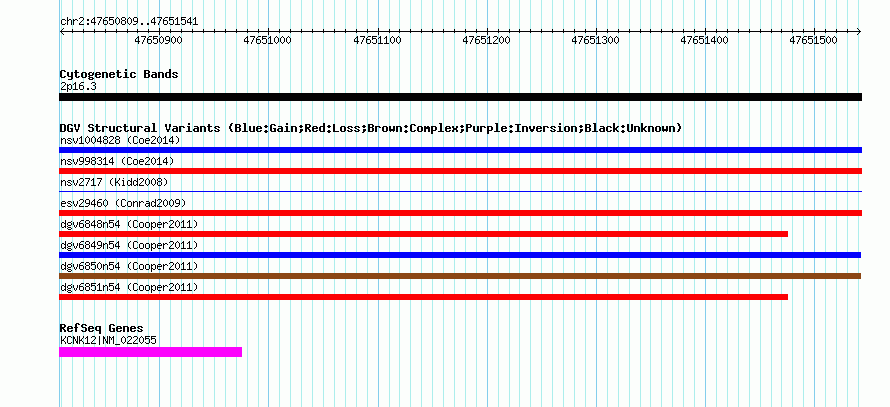Screen dimensions: 890x407
Task: Open the esv29460 (Conrad2009) label
Action: [x=123, y=203]
